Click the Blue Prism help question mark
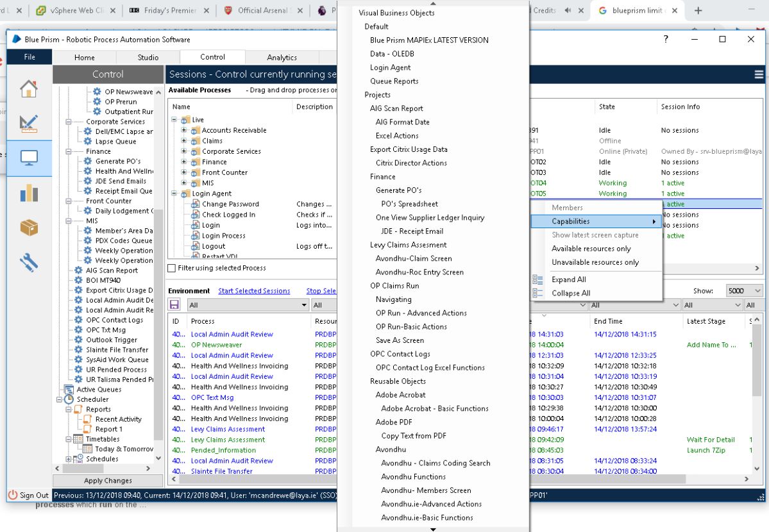 tap(666, 39)
